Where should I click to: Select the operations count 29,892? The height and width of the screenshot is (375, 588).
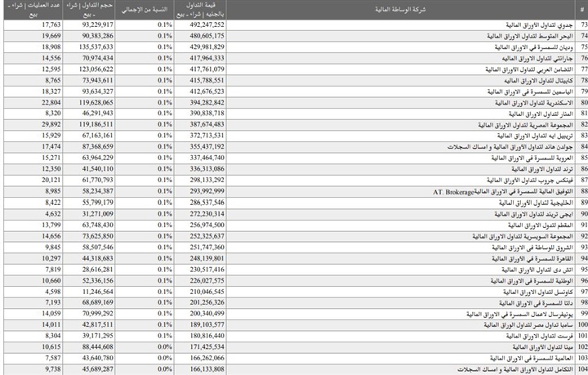51,124
